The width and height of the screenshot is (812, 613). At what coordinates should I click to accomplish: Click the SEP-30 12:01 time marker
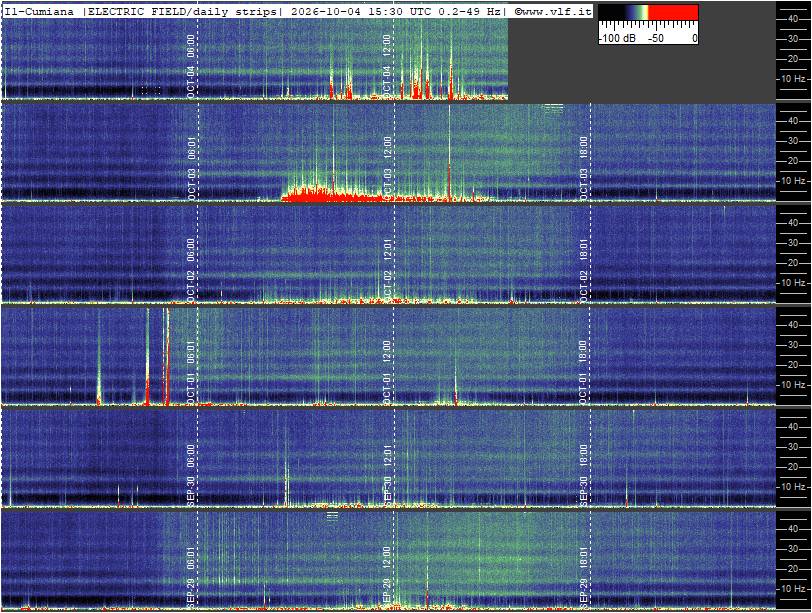click(x=387, y=474)
